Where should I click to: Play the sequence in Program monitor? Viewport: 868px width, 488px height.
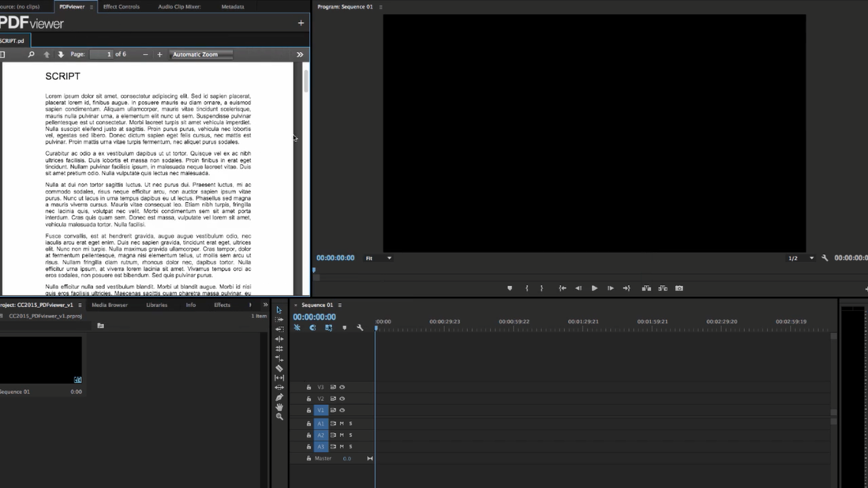[x=594, y=288]
